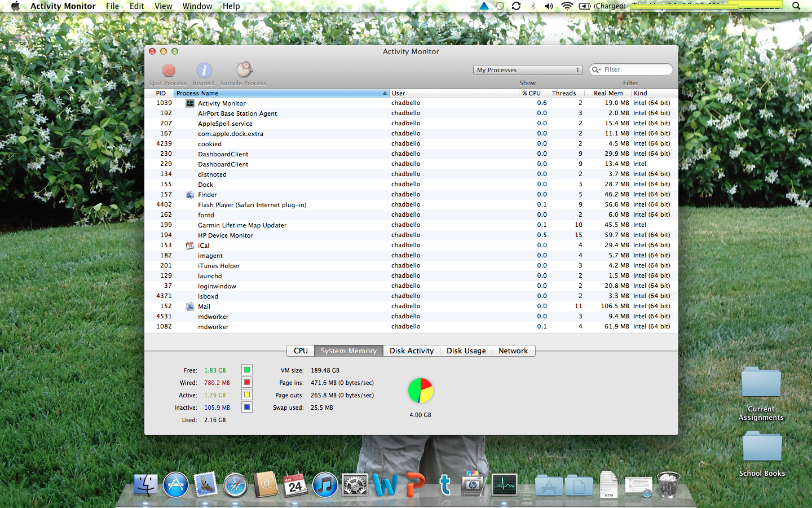Click the iCal process row icon
Screen dimensions: 812x508
tap(190, 246)
